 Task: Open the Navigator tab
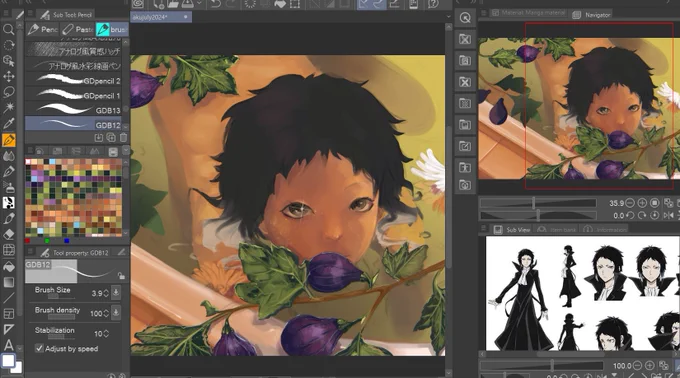(591, 15)
